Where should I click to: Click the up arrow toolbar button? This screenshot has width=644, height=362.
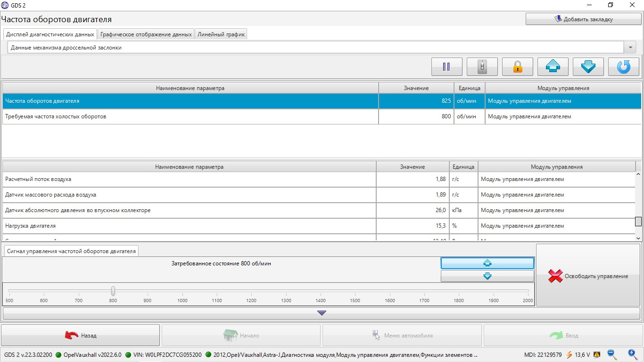coord(553,67)
